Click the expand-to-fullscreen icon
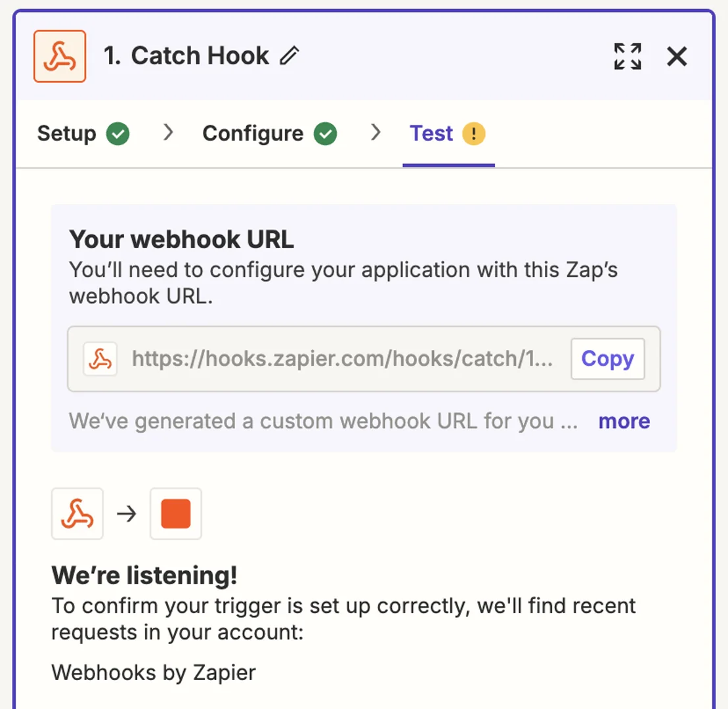Viewport: 728px width, 709px height. [x=627, y=56]
